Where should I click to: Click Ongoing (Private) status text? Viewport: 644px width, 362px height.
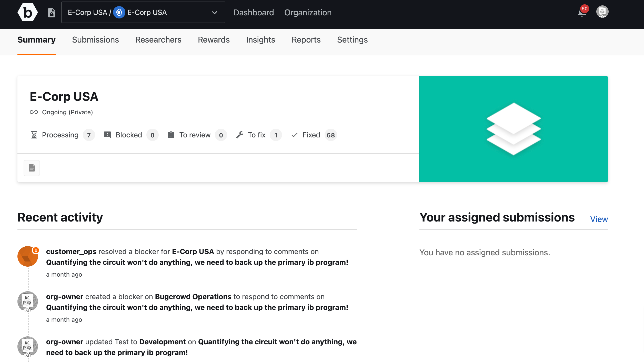pyautogui.click(x=67, y=112)
